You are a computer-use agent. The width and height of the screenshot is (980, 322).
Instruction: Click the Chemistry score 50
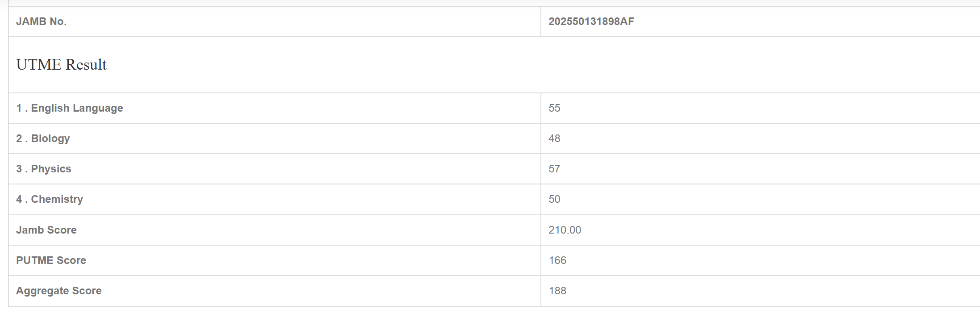click(x=554, y=199)
